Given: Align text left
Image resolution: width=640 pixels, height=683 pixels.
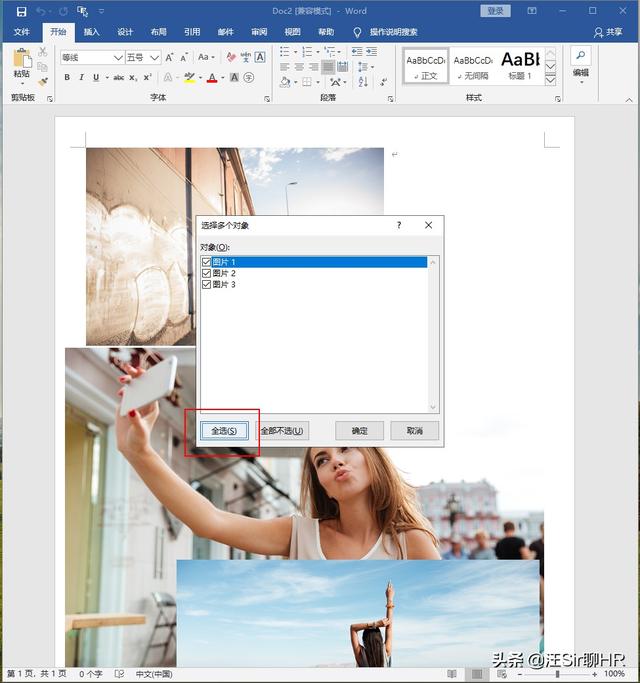Looking at the screenshot, I should pyautogui.click(x=284, y=67).
